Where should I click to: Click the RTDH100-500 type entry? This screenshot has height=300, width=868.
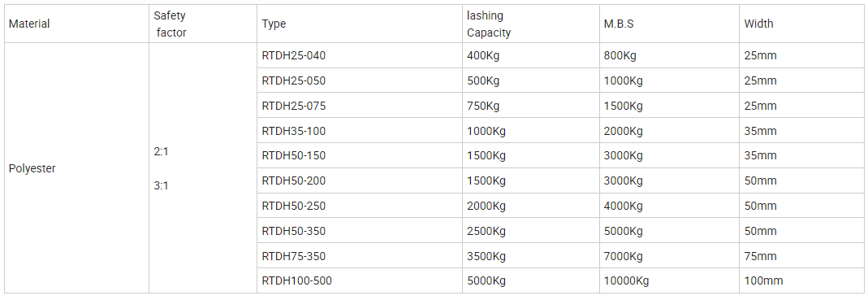[x=296, y=281]
